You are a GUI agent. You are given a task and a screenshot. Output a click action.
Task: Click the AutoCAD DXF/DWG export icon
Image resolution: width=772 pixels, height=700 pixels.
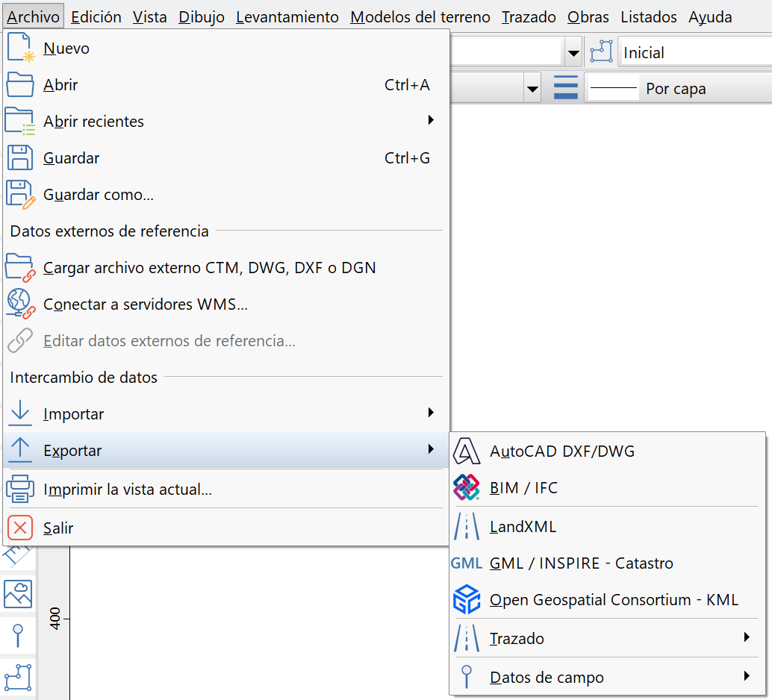[x=467, y=451]
